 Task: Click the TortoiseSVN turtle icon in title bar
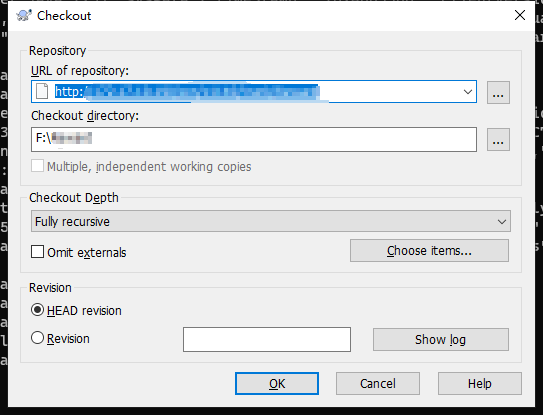(24, 16)
